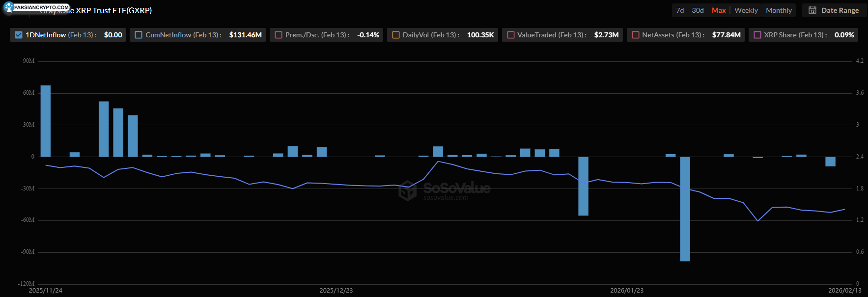
Task: Click the 4.2 right axis label
Action: point(860,61)
